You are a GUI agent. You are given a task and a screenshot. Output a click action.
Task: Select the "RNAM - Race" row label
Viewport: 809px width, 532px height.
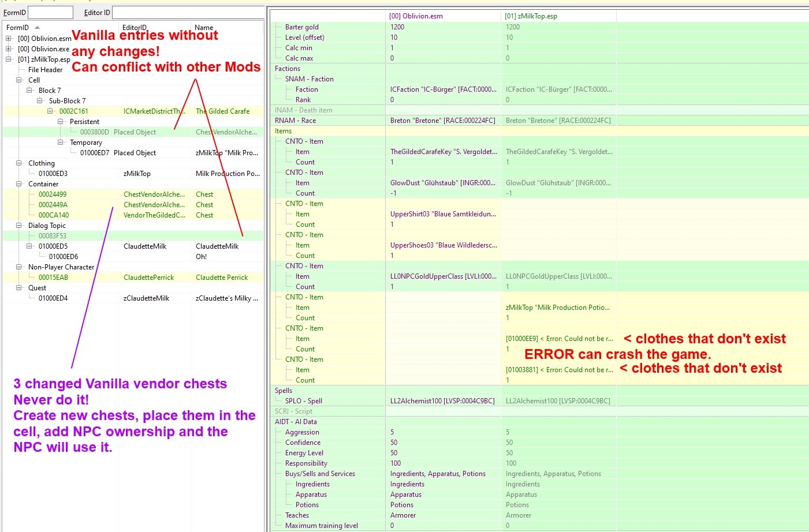[x=295, y=121]
